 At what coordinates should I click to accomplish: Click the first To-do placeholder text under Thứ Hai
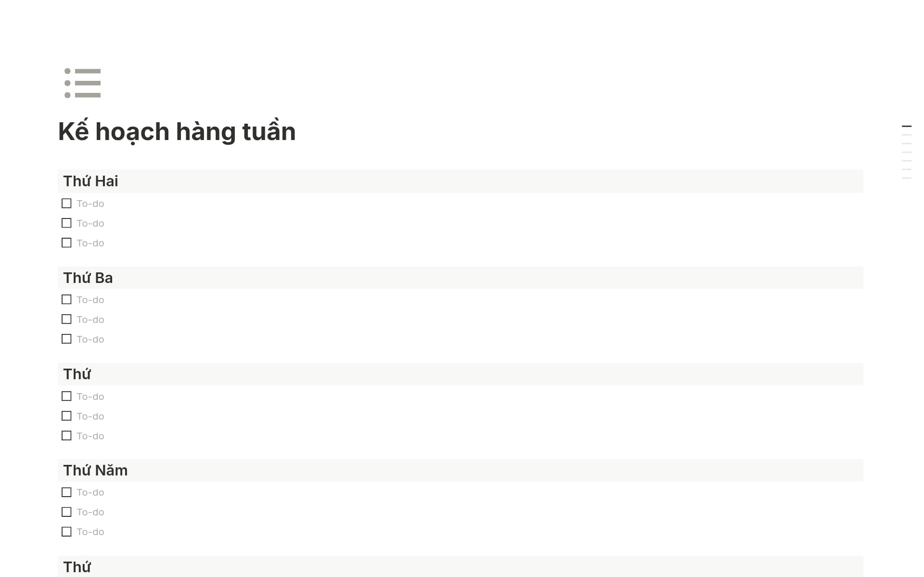(x=90, y=204)
